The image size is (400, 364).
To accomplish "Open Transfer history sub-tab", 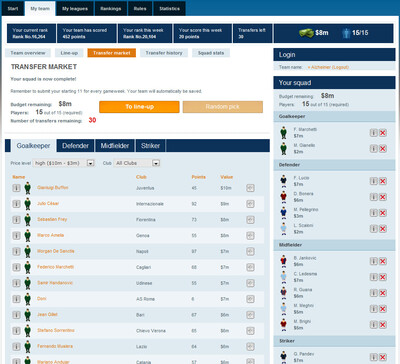I will click(x=164, y=53).
